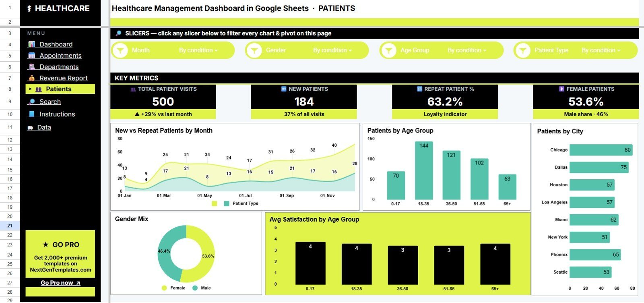The width and height of the screenshot is (644, 303).
Task: Open the Instructions link
Action: click(x=57, y=114)
